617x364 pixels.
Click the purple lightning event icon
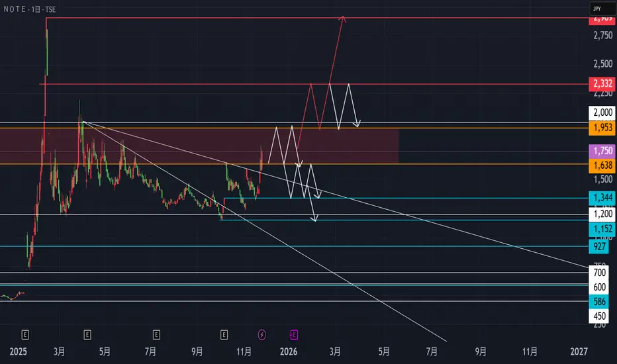coord(261,335)
